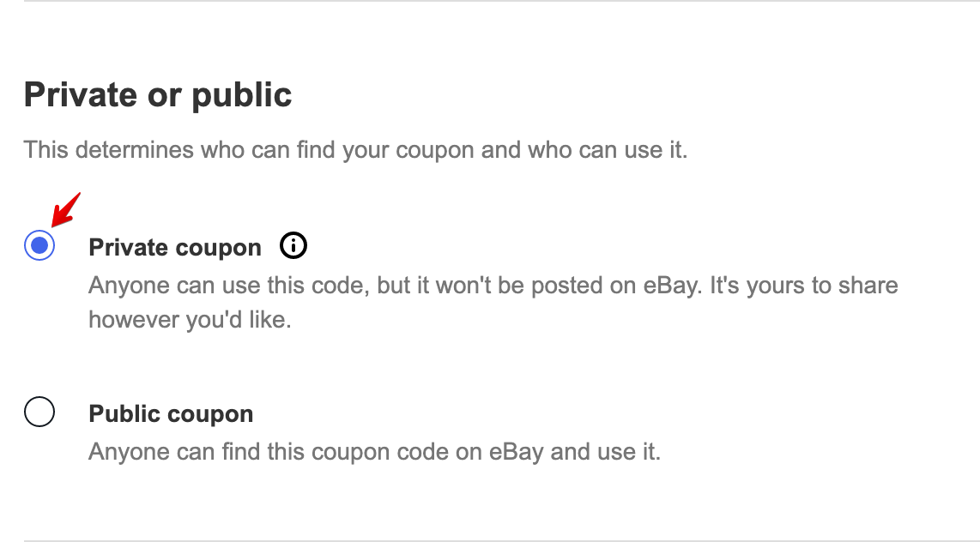The height and width of the screenshot is (542, 980).
Task: Click the word 'Private' in the heading
Action: (x=81, y=95)
